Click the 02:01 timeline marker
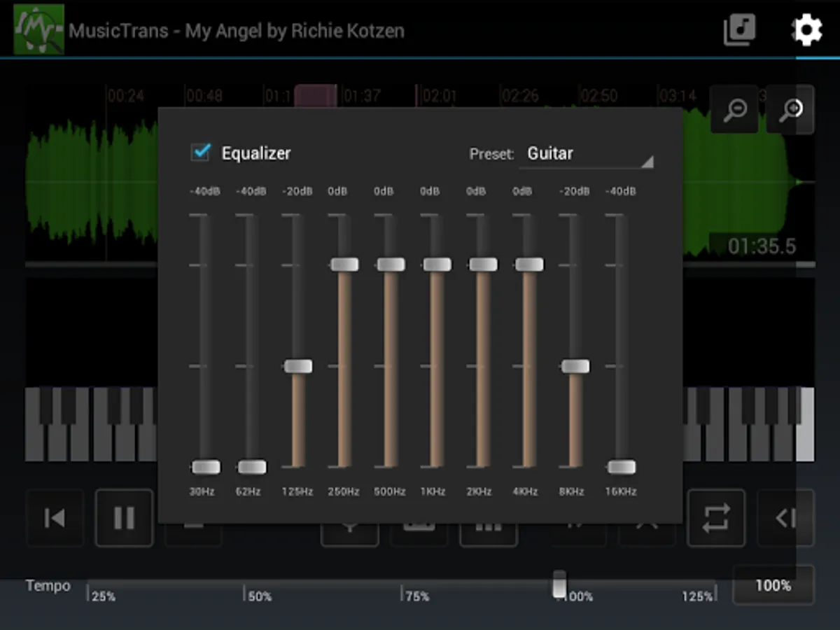840x630 pixels. (440, 96)
